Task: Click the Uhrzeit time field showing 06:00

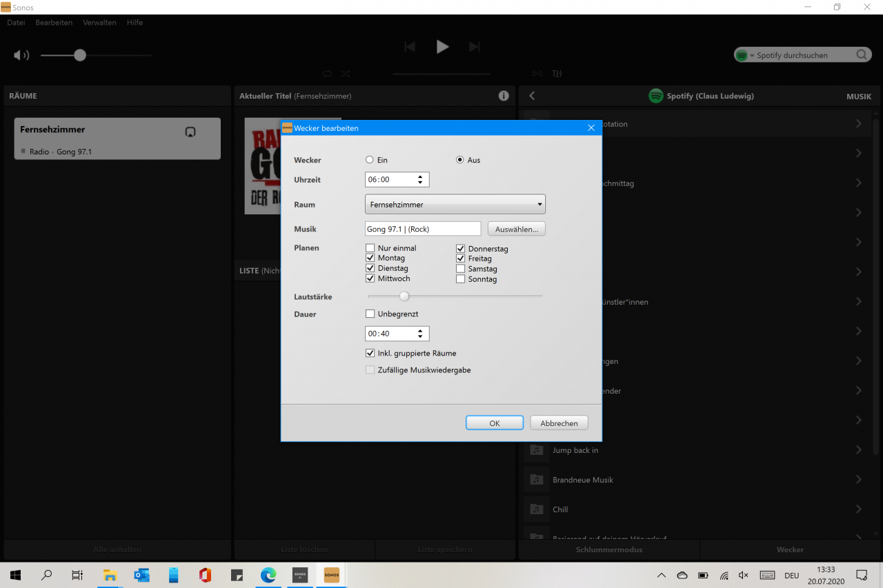Action: pos(397,179)
